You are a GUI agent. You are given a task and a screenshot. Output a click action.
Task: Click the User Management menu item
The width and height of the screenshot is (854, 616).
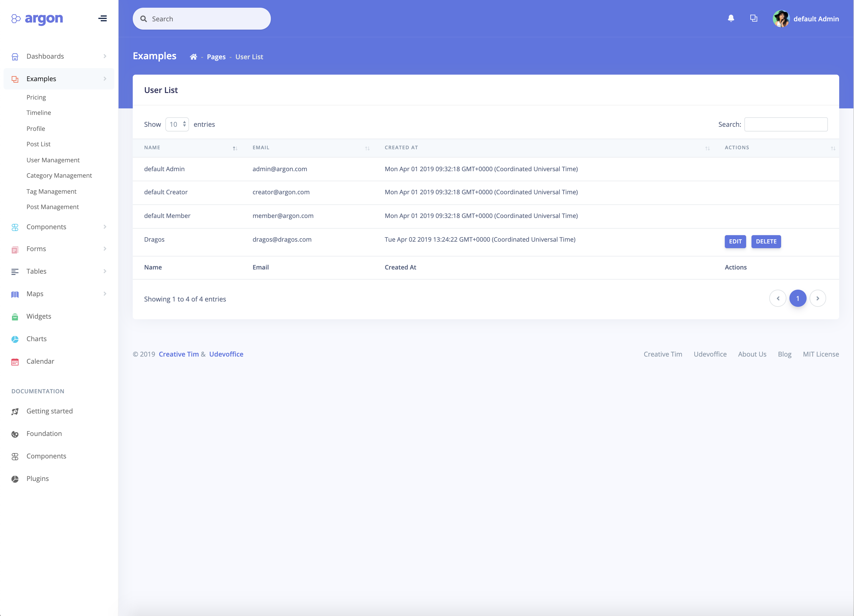(x=52, y=159)
